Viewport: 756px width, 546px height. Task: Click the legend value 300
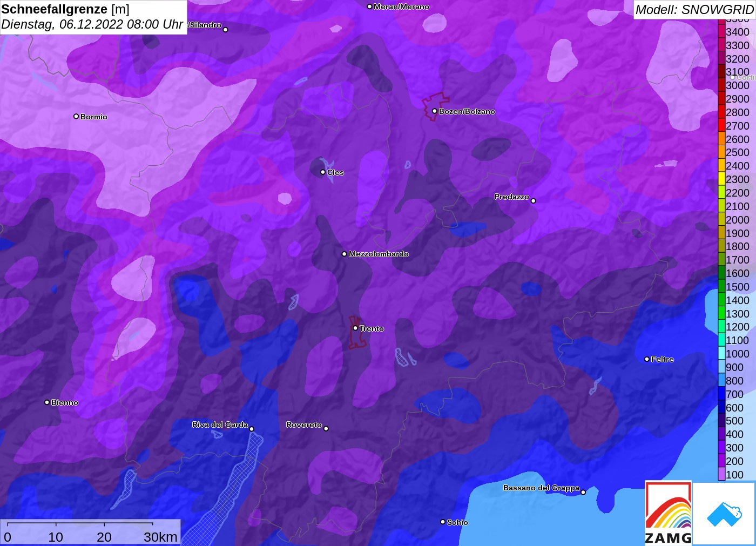click(734, 448)
